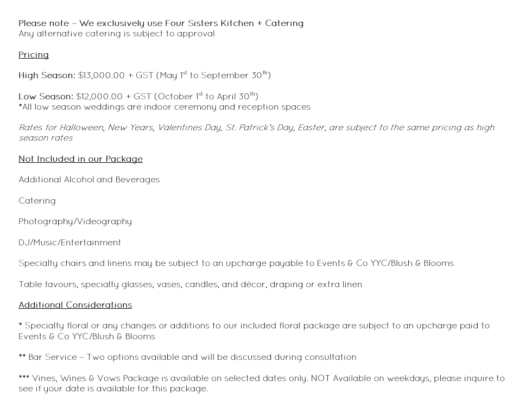
Task: Click the italic holiday rates note
Action: tap(256, 132)
